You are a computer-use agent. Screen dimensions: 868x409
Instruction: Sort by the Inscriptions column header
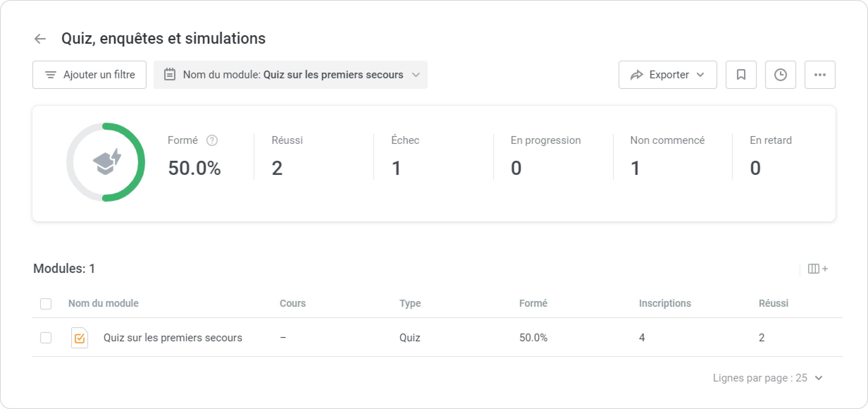(665, 303)
